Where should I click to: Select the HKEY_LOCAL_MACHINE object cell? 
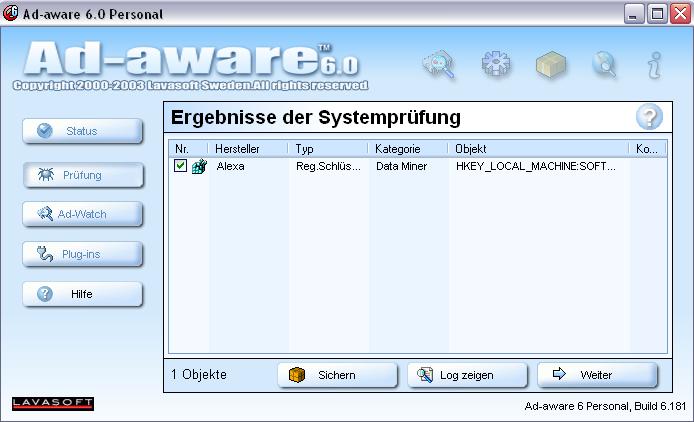tap(536, 166)
